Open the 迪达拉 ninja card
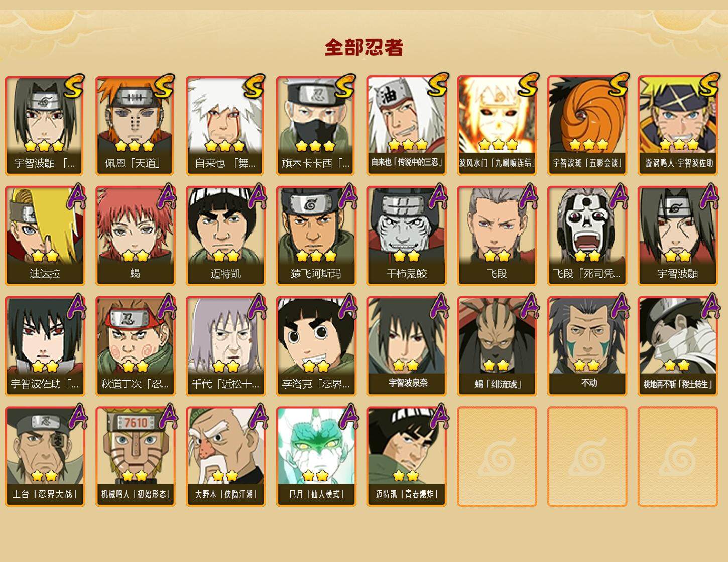The image size is (728, 562). 45,236
